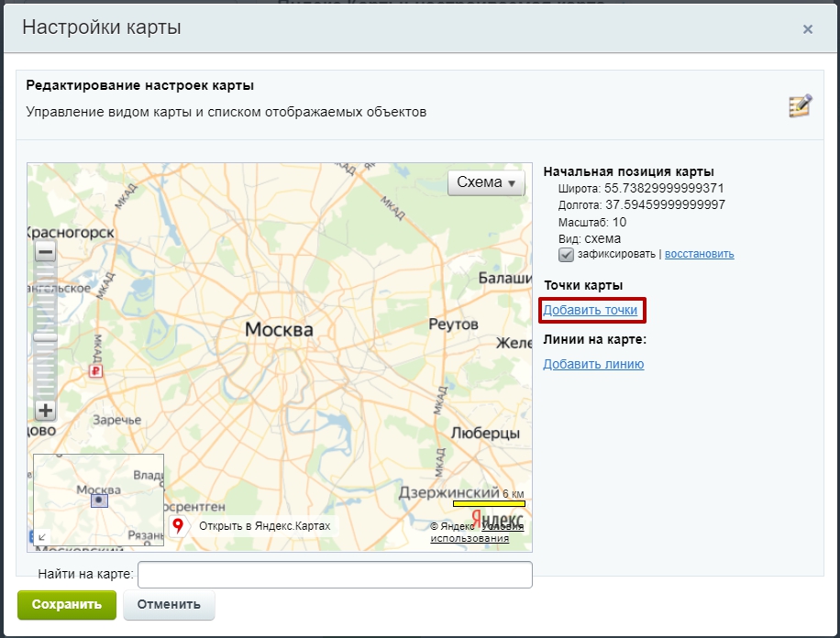Viewport: 840px width, 638px height.
Task: Zoom in with the plus button on map
Action: point(46,411)
